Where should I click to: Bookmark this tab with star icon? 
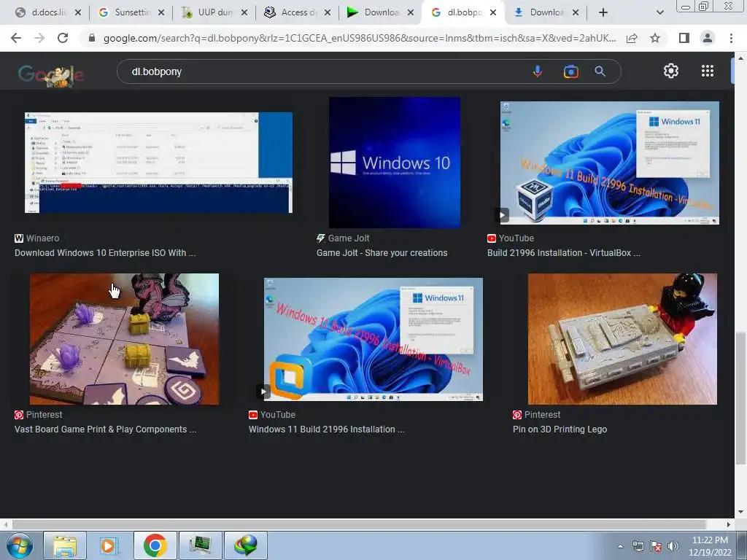click(655, 38)
